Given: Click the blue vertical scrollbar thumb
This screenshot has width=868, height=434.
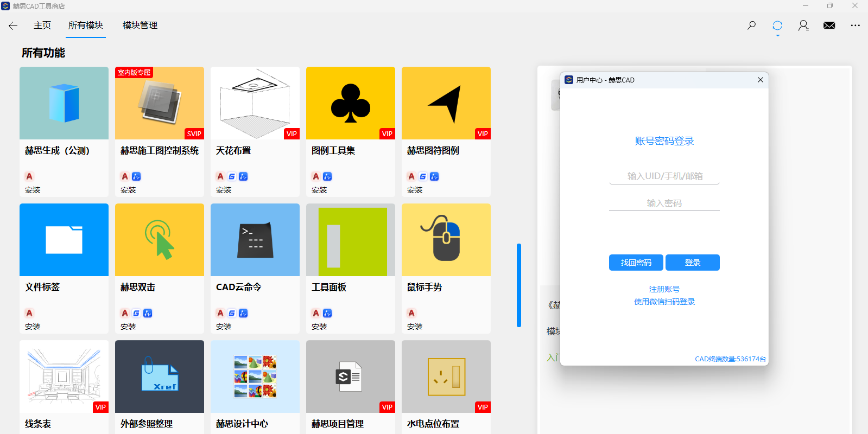Looking at the screenshot, I should pyautogui.click(x=519, y=285).
